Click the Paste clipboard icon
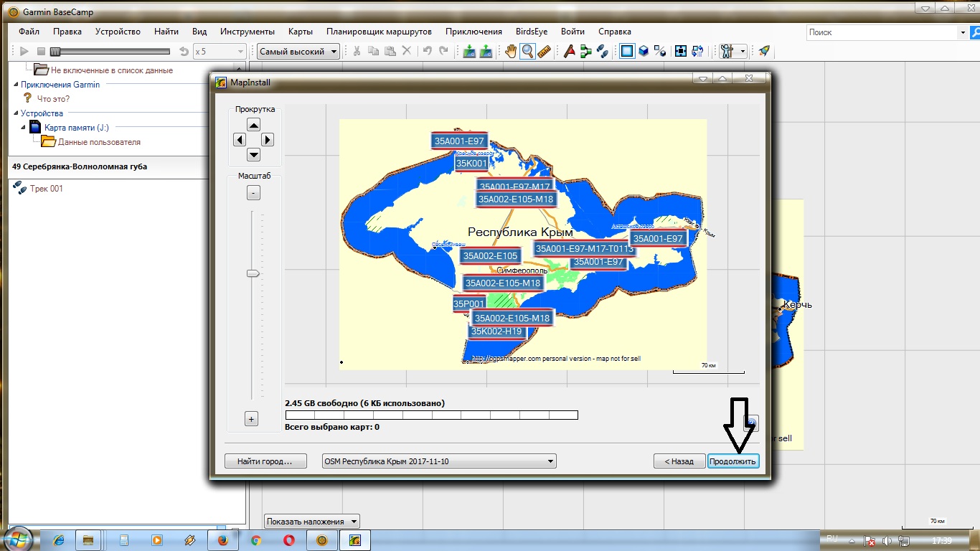Image resolution: width=980 pixels, height=551 pixels. coord(390,51)
